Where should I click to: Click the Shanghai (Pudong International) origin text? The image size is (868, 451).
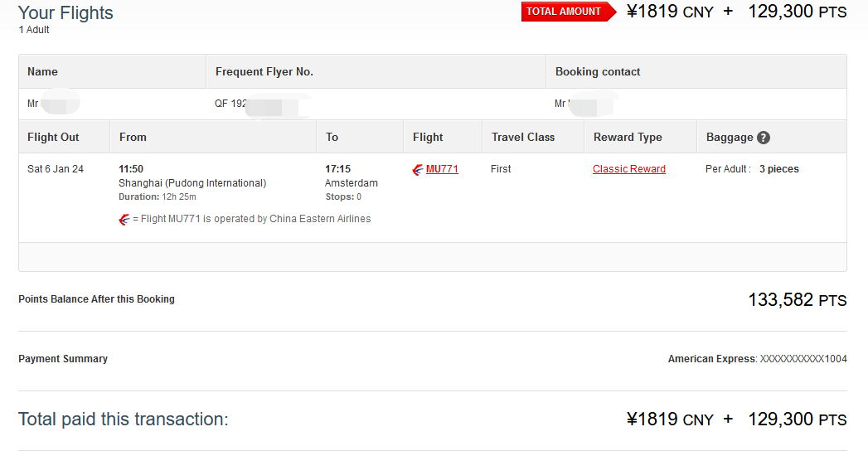(x=192, y=183)
